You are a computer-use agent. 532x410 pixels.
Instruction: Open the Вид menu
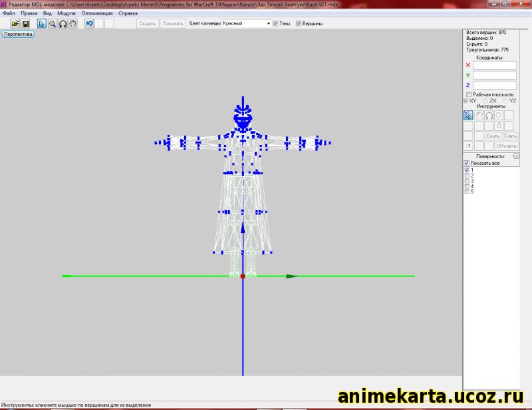[x=47, y=13]
